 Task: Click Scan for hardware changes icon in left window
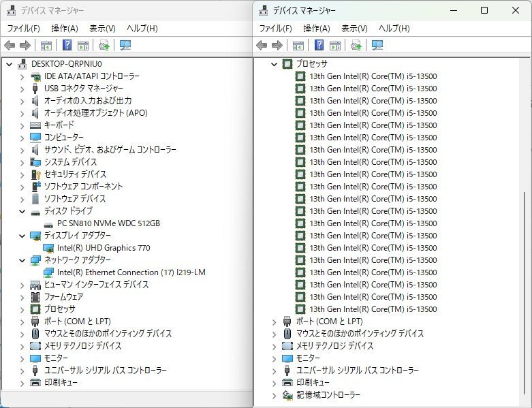(x=125, y=45)
